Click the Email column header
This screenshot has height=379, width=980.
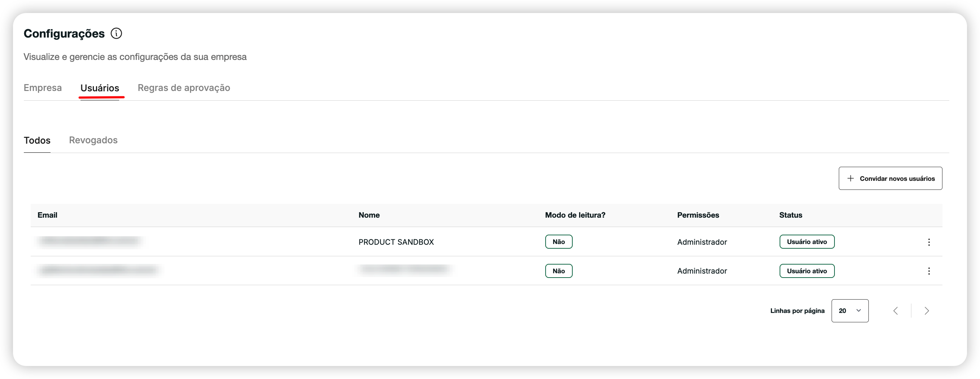[47, 215]
